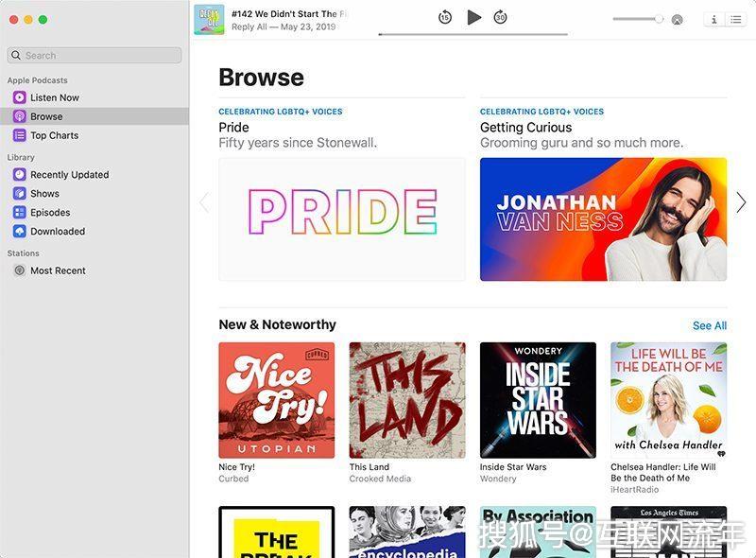
Task: Open the By Association podcast artwork
Action: [538, 532]
